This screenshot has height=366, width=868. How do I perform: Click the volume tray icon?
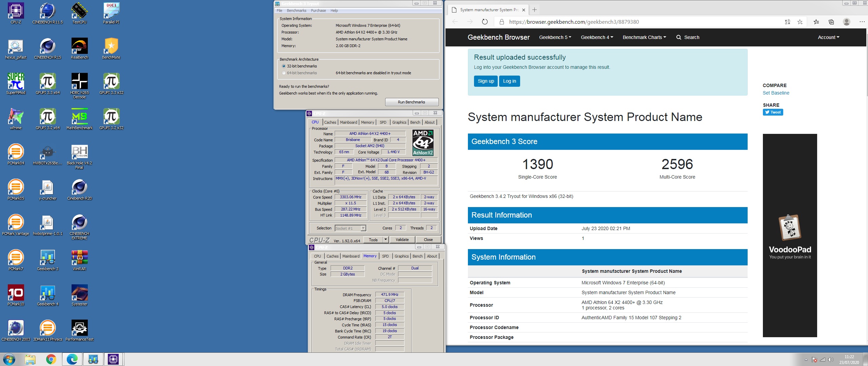pyautogui.click(x=830, y=360)
